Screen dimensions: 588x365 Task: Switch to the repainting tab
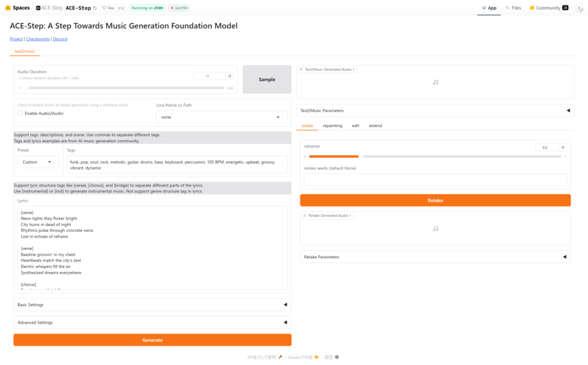point(332,126)
